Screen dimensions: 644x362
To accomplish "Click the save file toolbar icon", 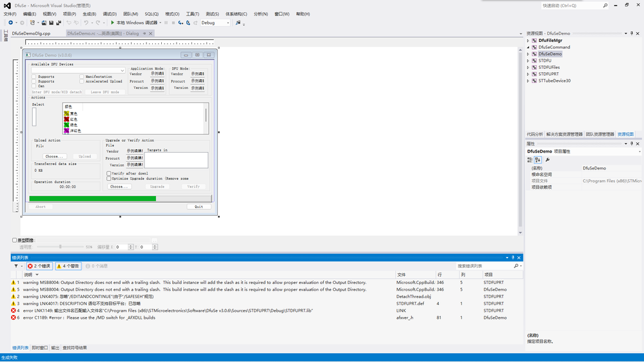I will tap(52, 23).
